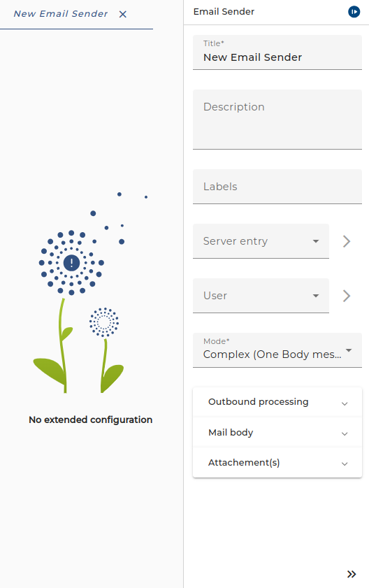Image resolution: width=369 pixels, height=588 pixels.
Task: Click the chevron on Mail body row
Action: point(345,433)
